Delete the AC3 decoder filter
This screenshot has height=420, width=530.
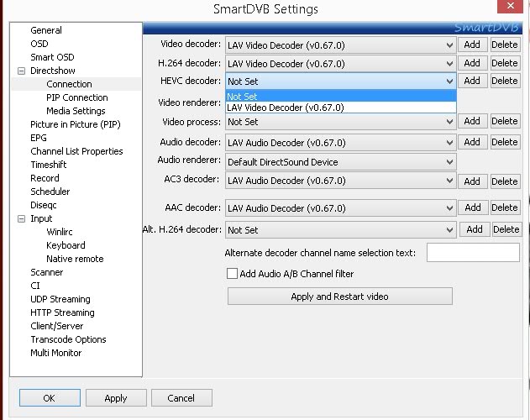tap(505, 181)
